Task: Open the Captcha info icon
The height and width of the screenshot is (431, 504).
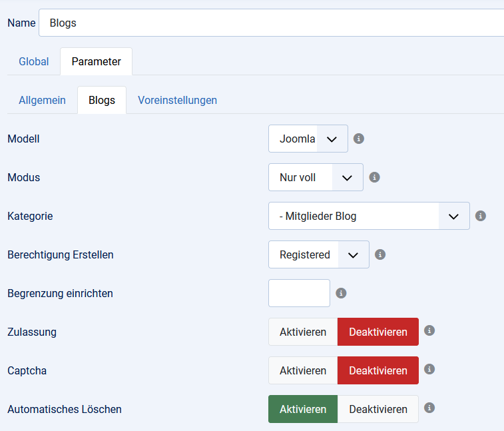Action: [x=429, y=369]
